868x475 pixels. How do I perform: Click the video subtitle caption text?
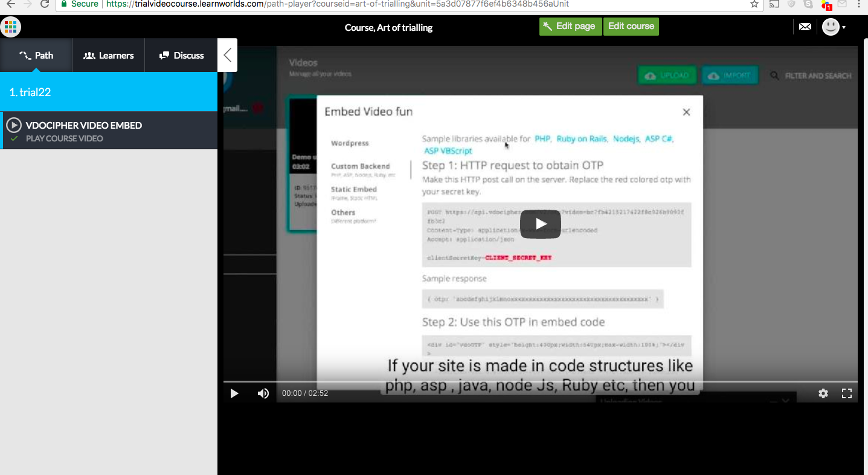point(540,375)
